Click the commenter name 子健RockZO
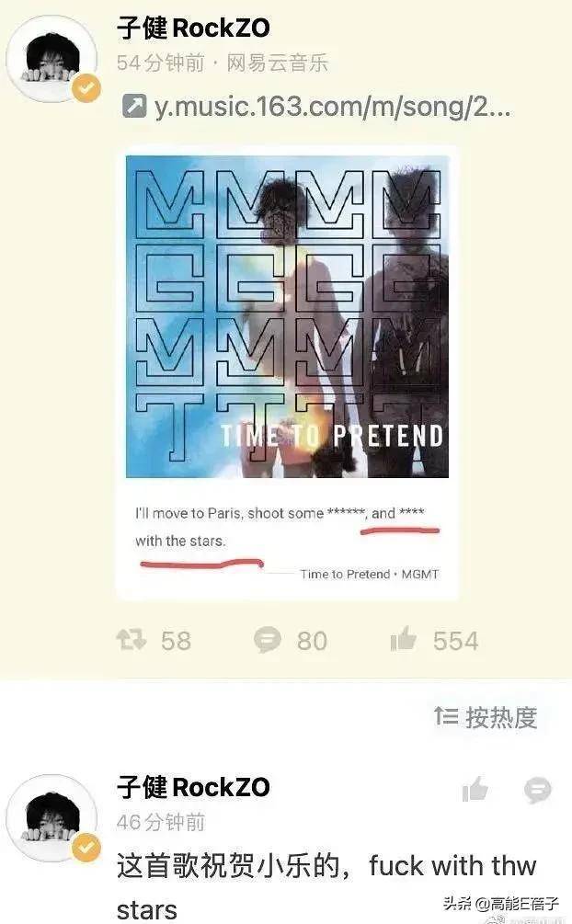The height and width of the screenshot is (924, 572). pyautogui.click(x=193, y=787)
